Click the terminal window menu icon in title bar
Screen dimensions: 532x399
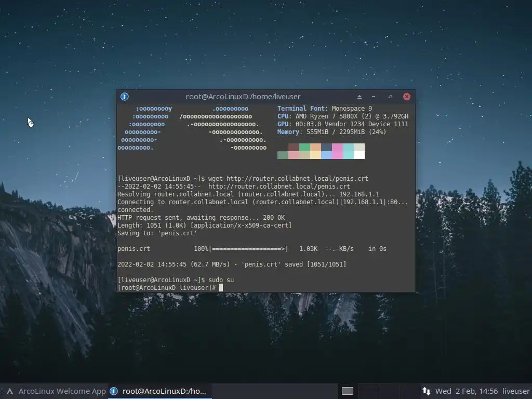point(125,97)
